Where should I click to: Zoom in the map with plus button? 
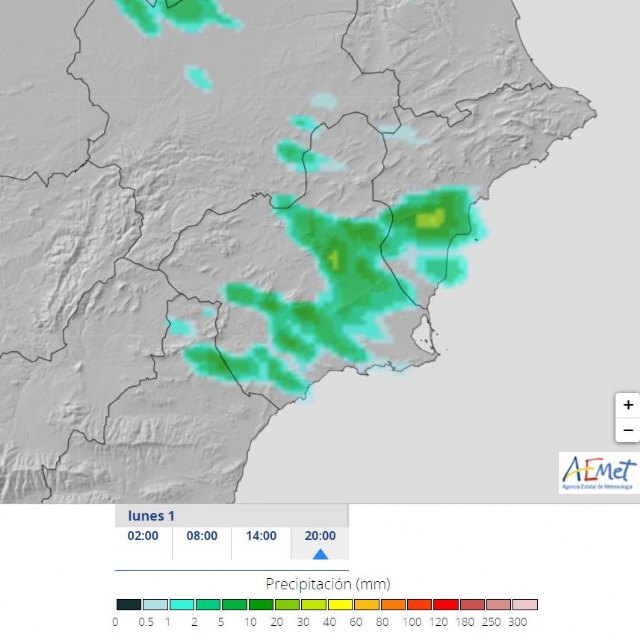627,405
